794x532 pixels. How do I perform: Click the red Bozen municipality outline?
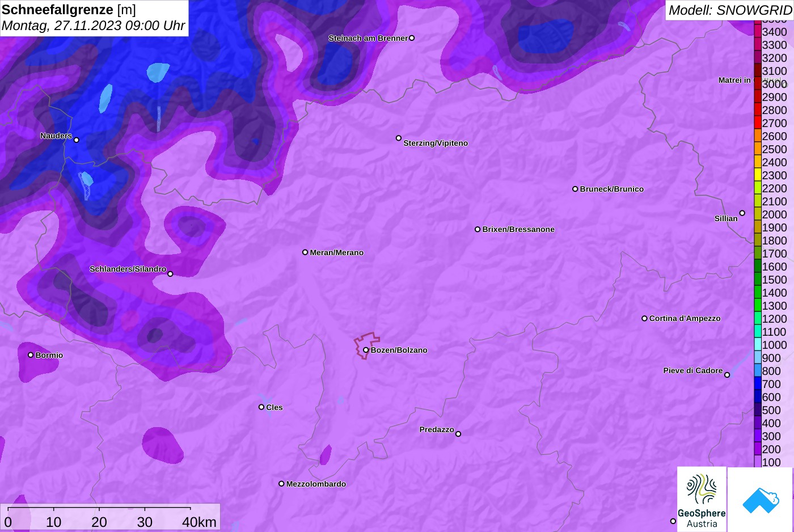click(x=367, y=345)
